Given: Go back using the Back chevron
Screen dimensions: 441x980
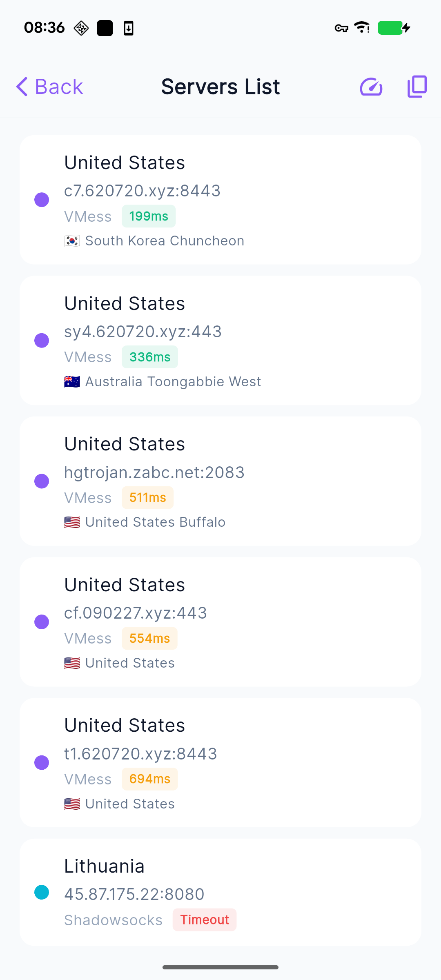Looking at the screenshot, I should point(22,87).
